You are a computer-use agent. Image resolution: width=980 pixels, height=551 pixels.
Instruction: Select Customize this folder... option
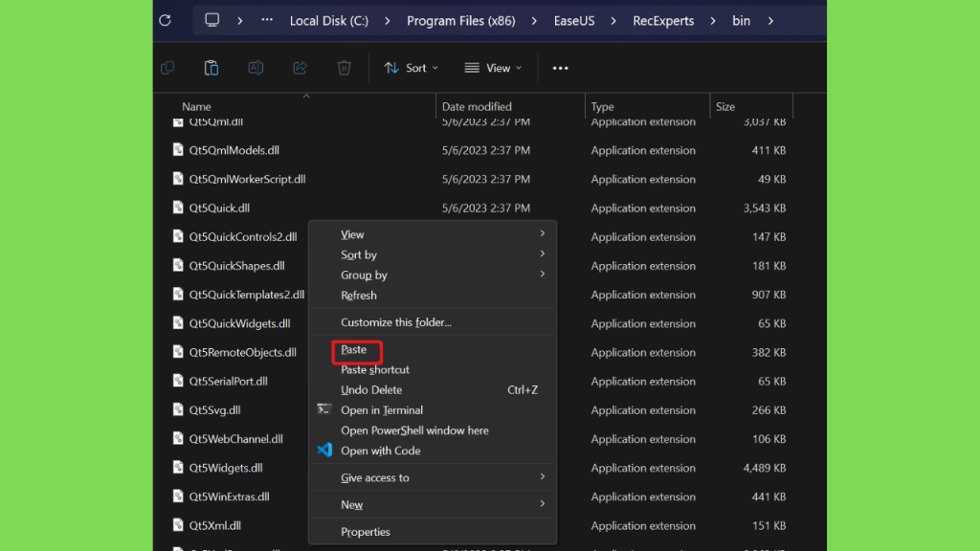(x=433, y=322)
